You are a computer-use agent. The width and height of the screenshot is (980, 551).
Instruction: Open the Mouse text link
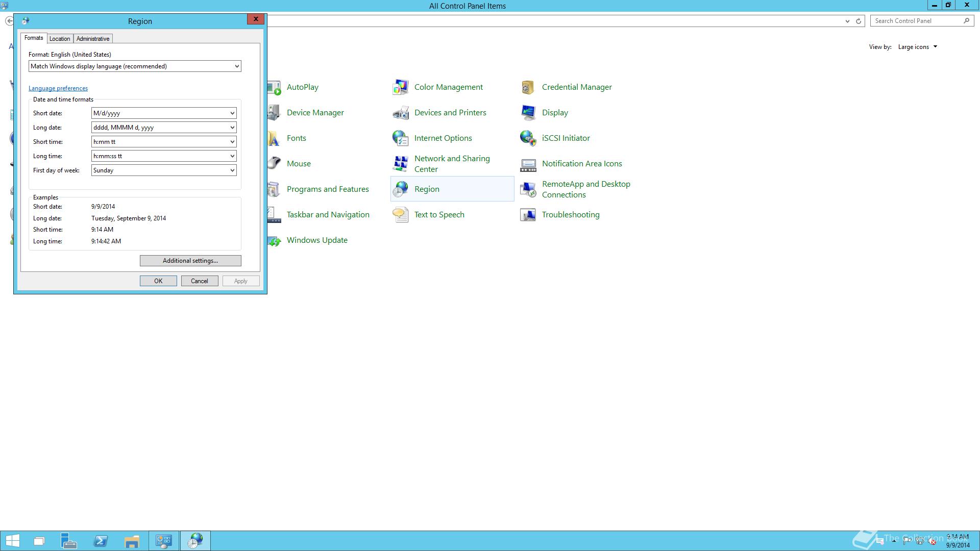pos(299,164)
